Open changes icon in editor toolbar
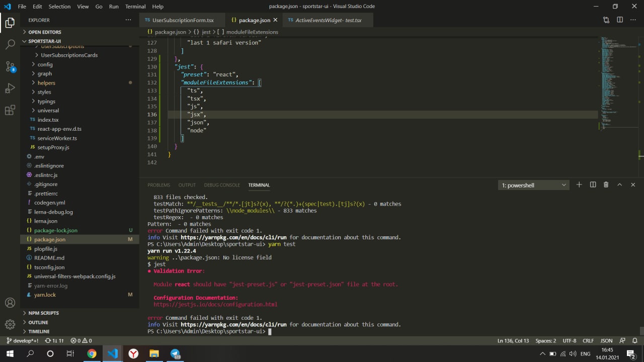644x362 pixels. point(606,20)
